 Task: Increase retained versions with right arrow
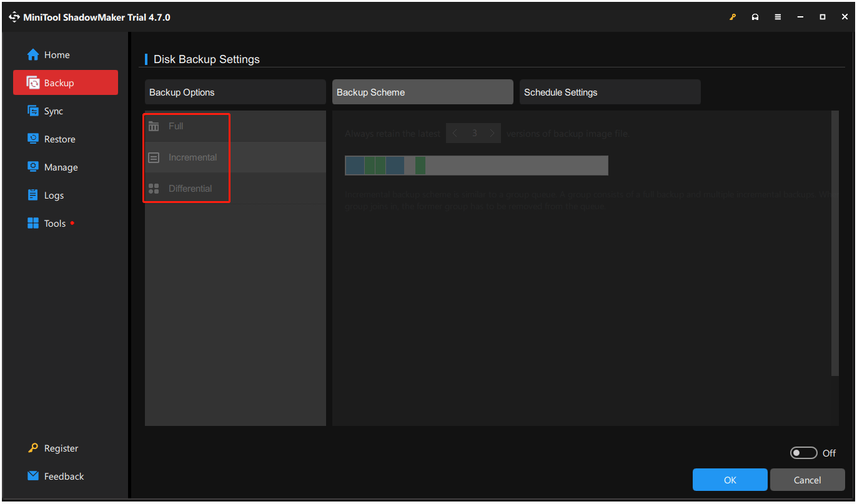[x=493, y=133]
